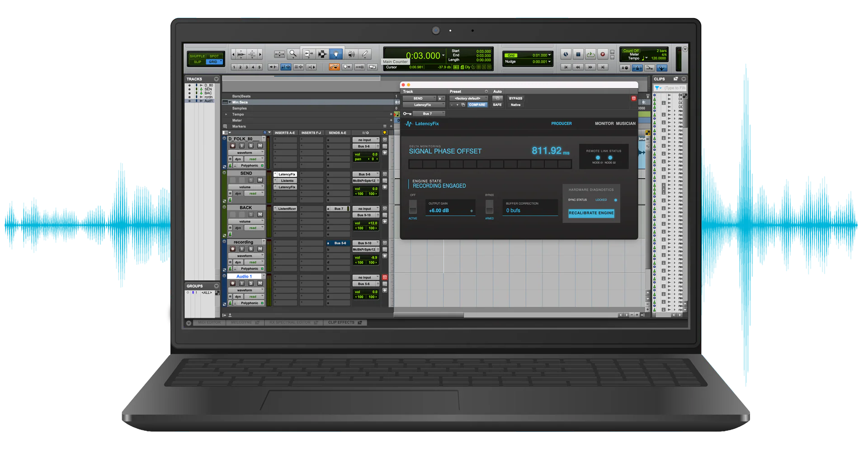Toggle the OFF/ACTIVE engine switch
Image resolution: width=868 pixels, height=454 pixels.
[413, 207]
